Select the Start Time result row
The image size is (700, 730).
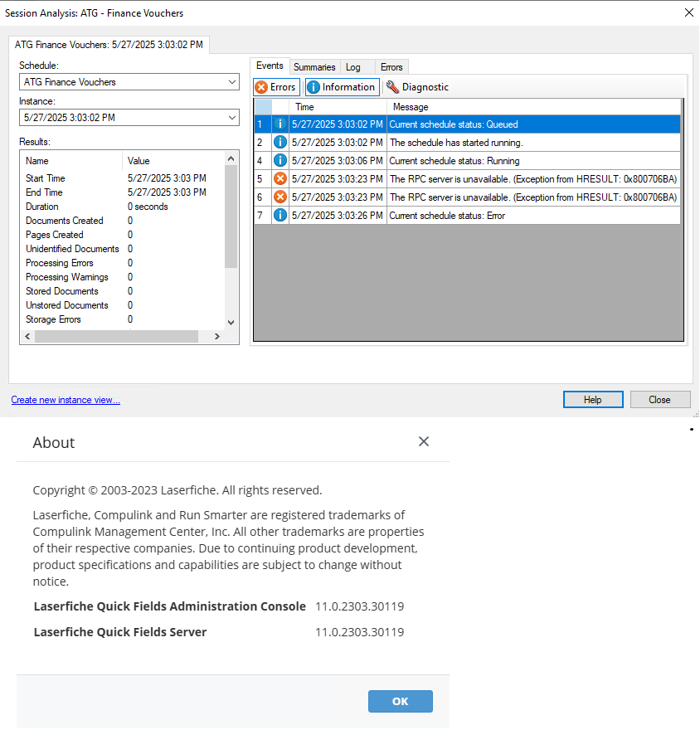[123, 178]
